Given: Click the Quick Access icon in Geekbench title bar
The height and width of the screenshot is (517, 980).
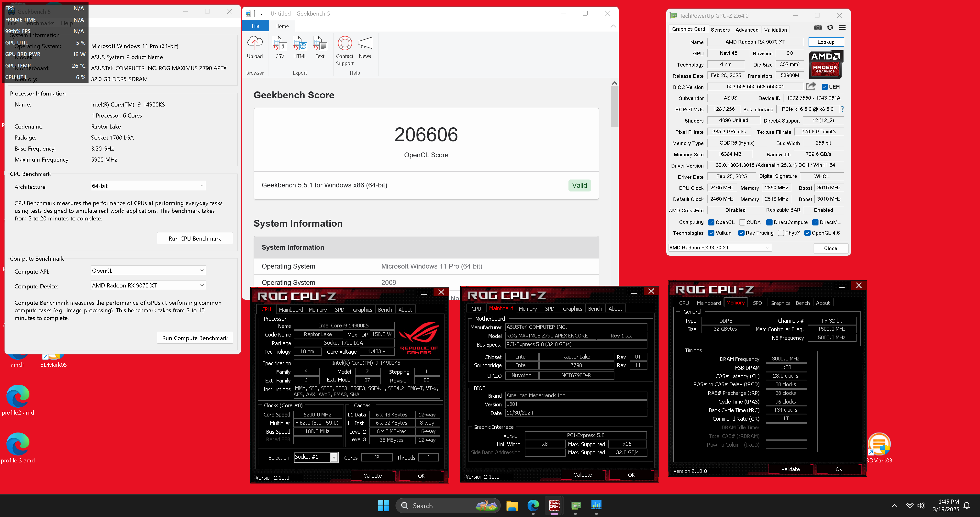Looking at the screenshot, I should click(248, 13).
